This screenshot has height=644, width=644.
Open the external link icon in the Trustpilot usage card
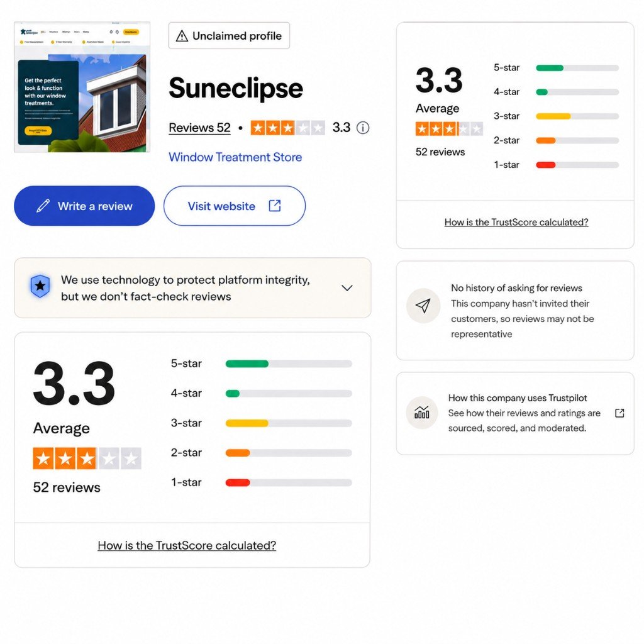click(619, 413)
